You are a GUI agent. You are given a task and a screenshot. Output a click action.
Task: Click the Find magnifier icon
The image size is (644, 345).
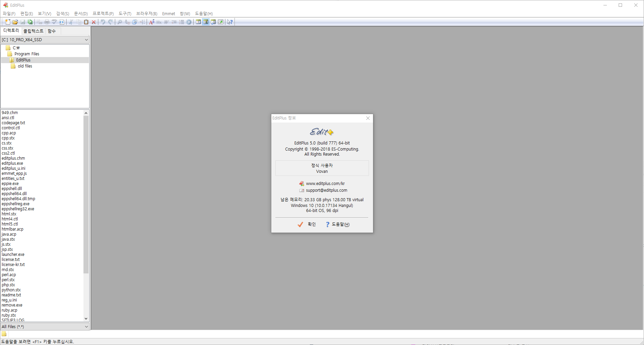coord(120,22)
